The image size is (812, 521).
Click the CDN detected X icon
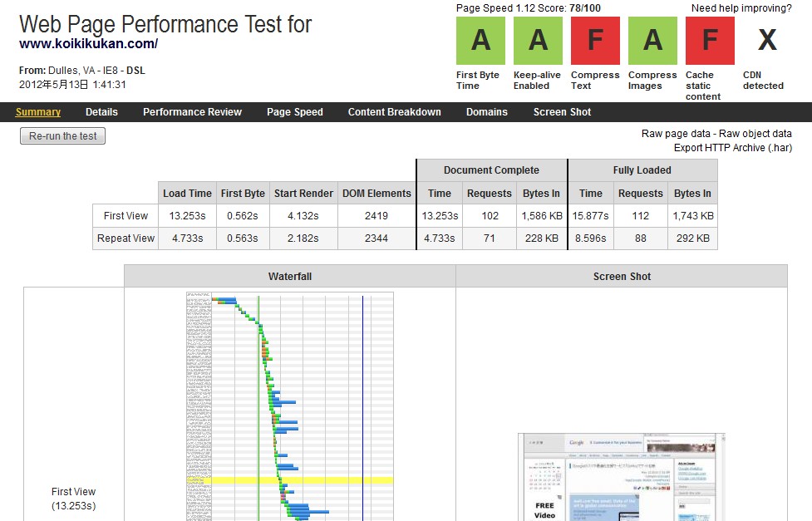(767, 41)
